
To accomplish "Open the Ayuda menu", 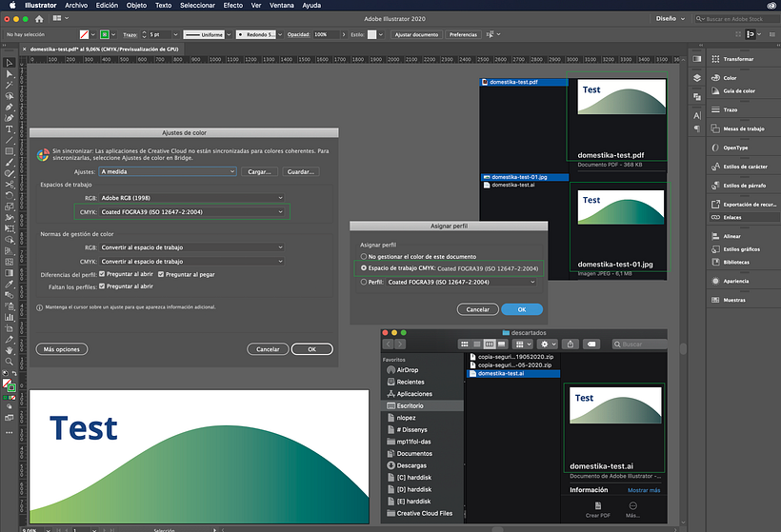I will 311,5.
